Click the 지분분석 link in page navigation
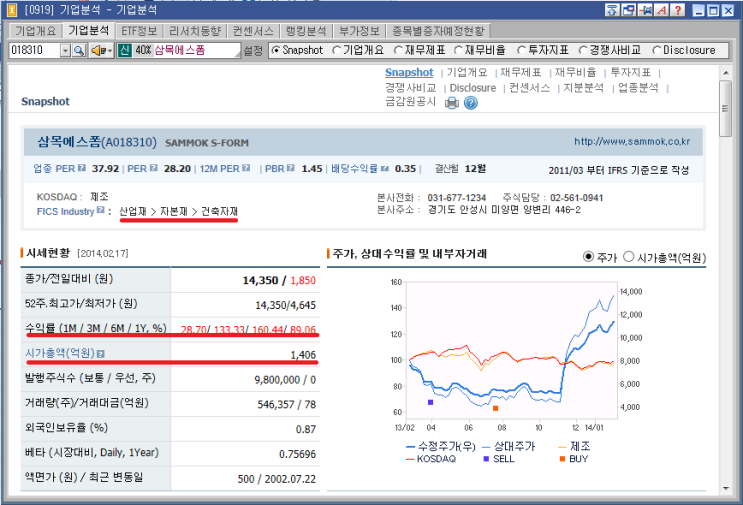 click(583, 88)
